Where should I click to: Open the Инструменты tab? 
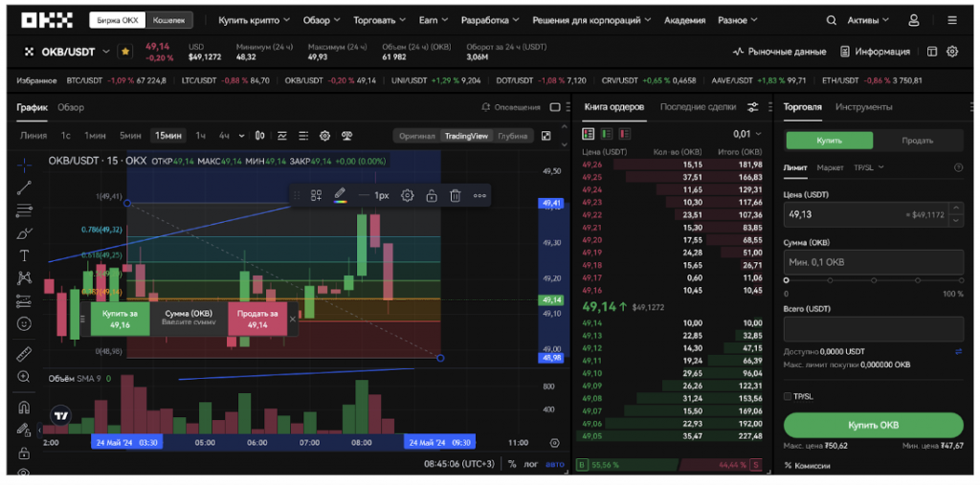coord(863,107)
